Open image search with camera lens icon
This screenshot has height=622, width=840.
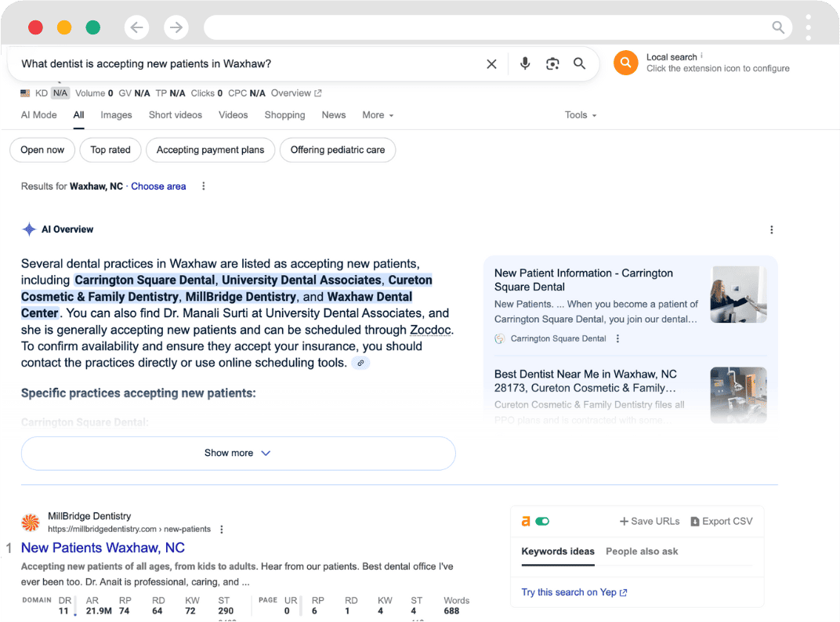click(x=552, y=64)
